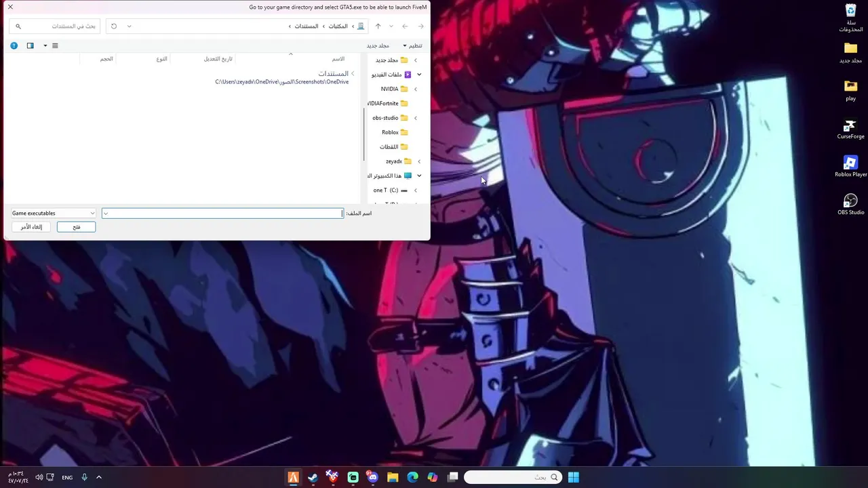Open the Game executables file type dropdown
Screen dimensions: 868x488
(53, 213)
